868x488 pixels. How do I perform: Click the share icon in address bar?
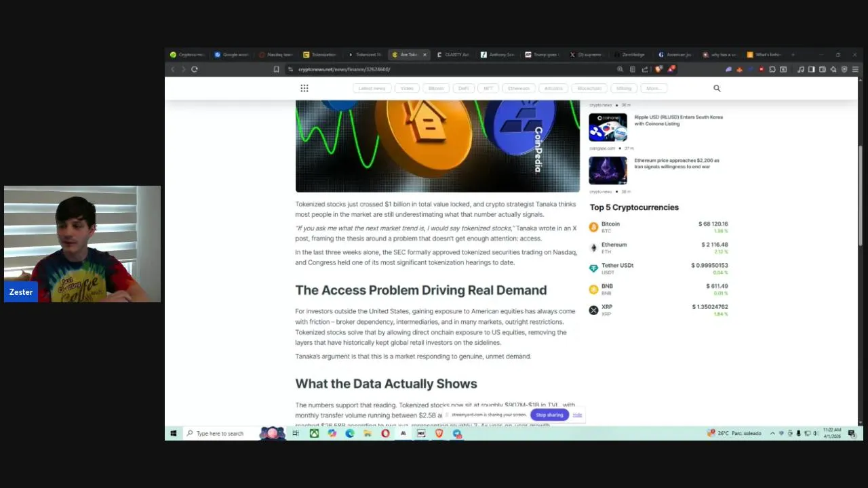[645, 69]
